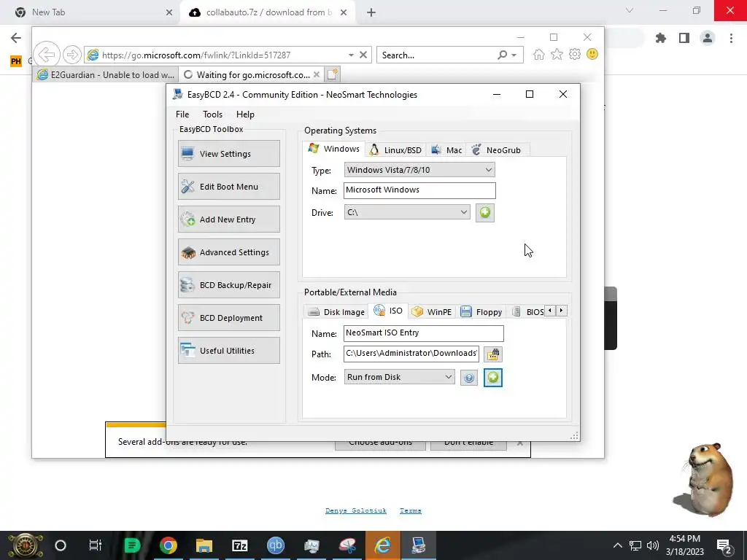
Task: Switch to the Linux/BSD tab
Action: coord(396,150)
